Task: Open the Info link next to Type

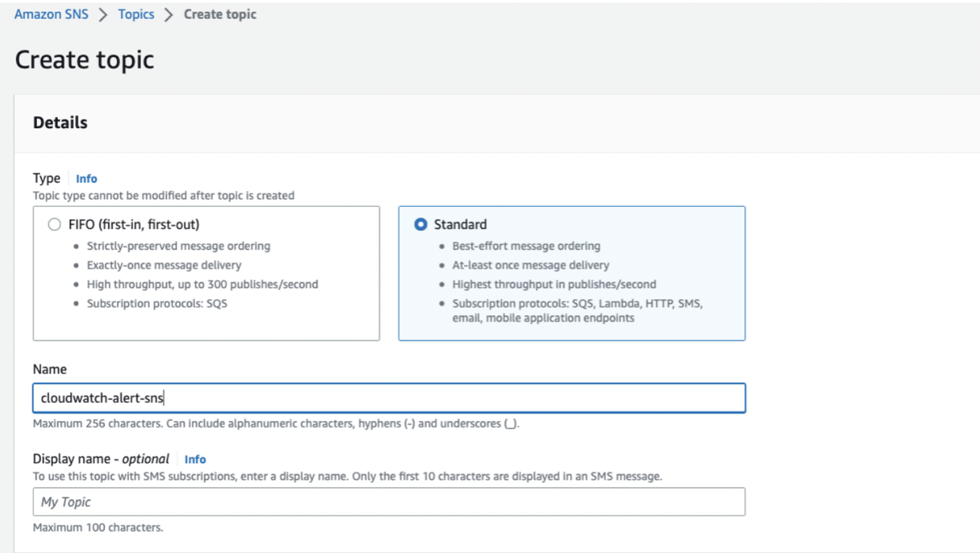Action: [x=87, y=179]
